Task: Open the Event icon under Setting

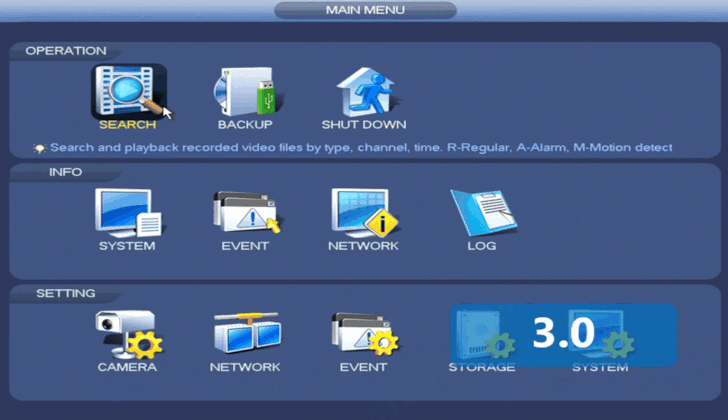Action: pos(363,334)
